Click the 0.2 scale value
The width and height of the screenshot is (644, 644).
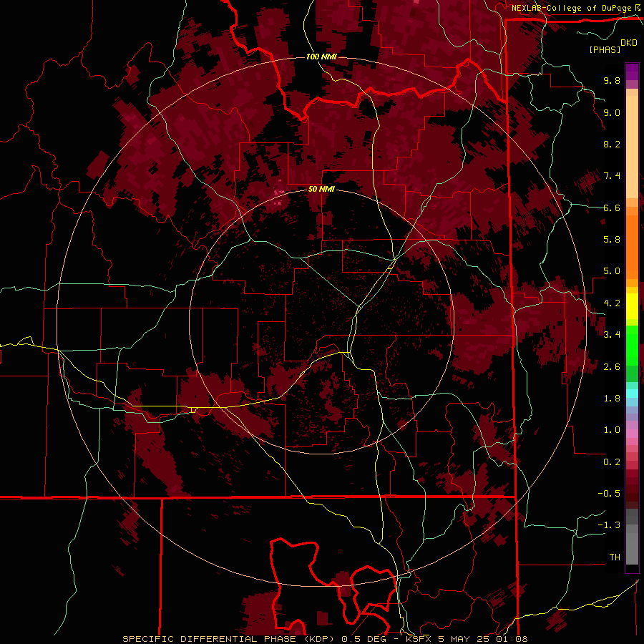pyautogui.click(x=612, y=462)
